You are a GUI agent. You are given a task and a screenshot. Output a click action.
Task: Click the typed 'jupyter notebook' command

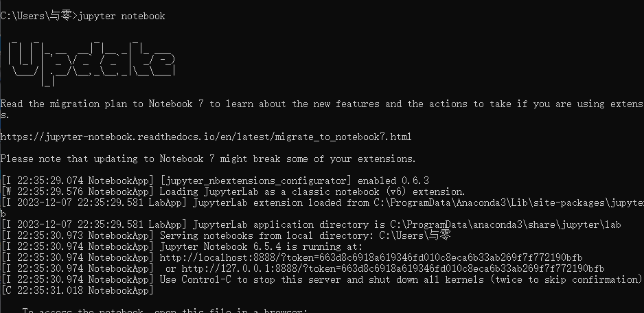point(121,16)
